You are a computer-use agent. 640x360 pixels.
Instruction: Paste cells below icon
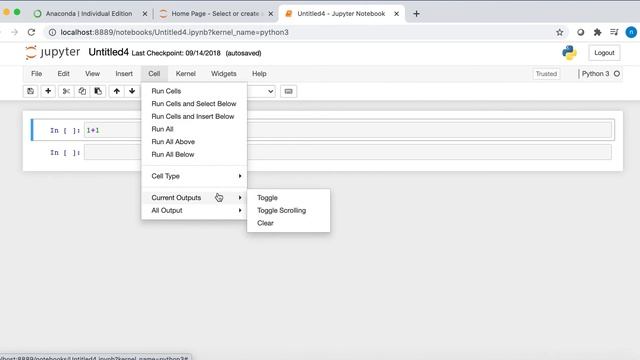[98, 91]
